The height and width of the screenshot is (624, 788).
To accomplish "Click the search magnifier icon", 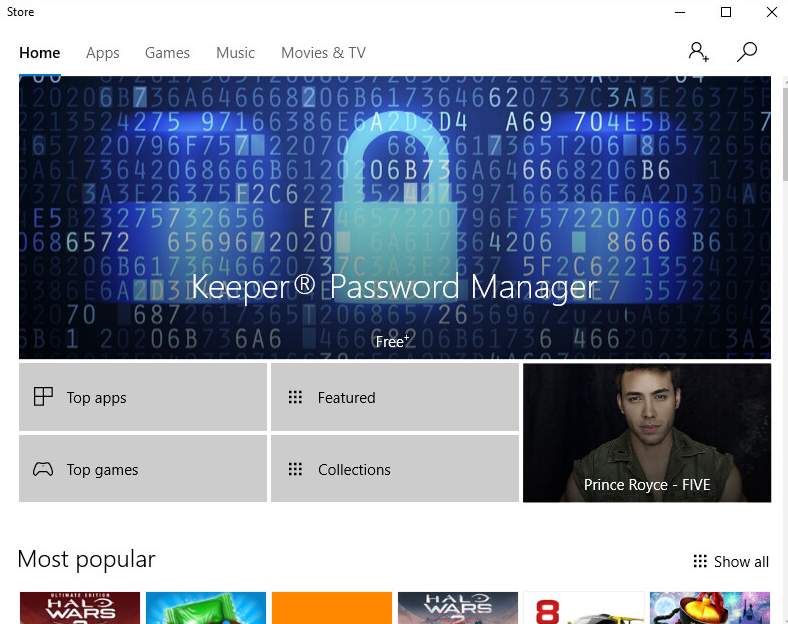I will 747,52.
